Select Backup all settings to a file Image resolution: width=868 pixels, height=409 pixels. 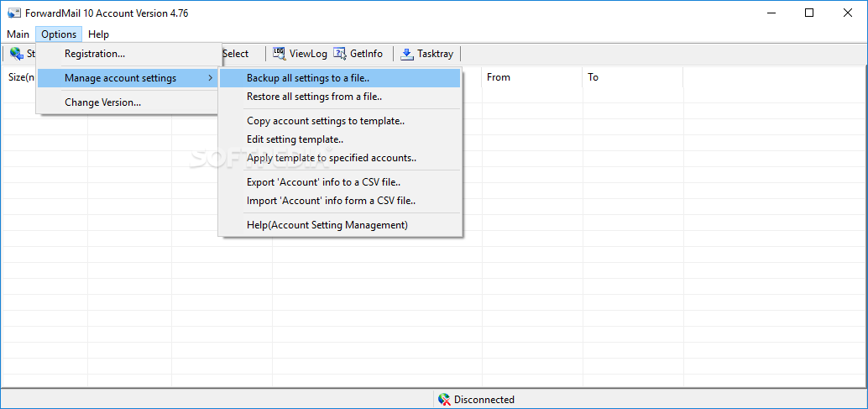point(340,78)
